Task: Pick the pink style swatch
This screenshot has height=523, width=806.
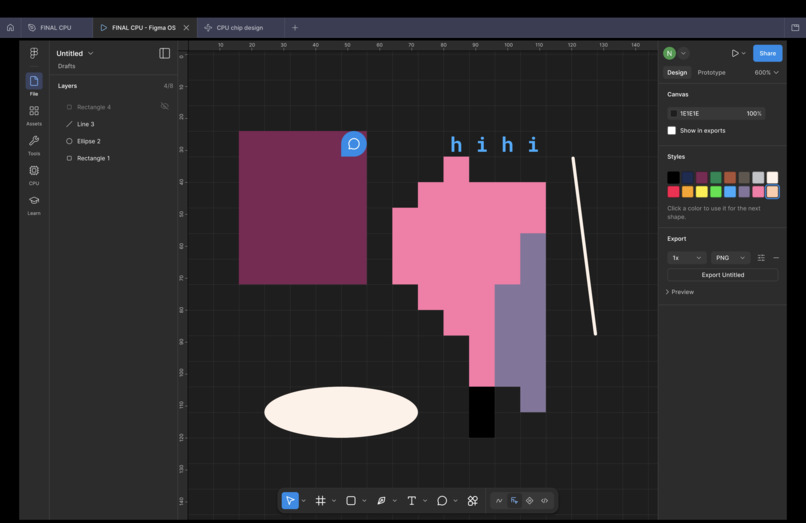Action: (758, 192)
